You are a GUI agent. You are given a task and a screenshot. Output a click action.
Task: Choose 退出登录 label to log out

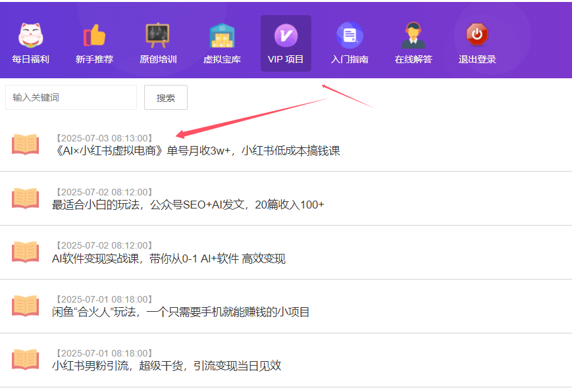point(477,59)
